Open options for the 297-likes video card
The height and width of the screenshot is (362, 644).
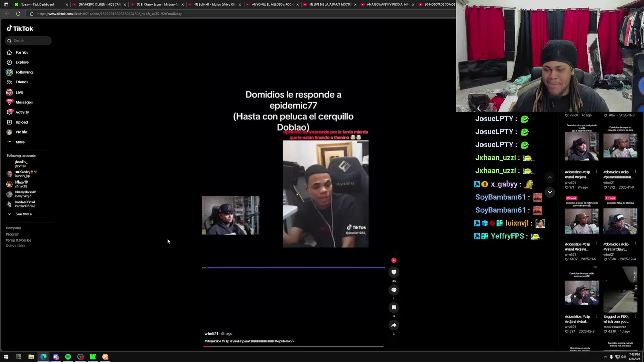[x=597, y=317]
